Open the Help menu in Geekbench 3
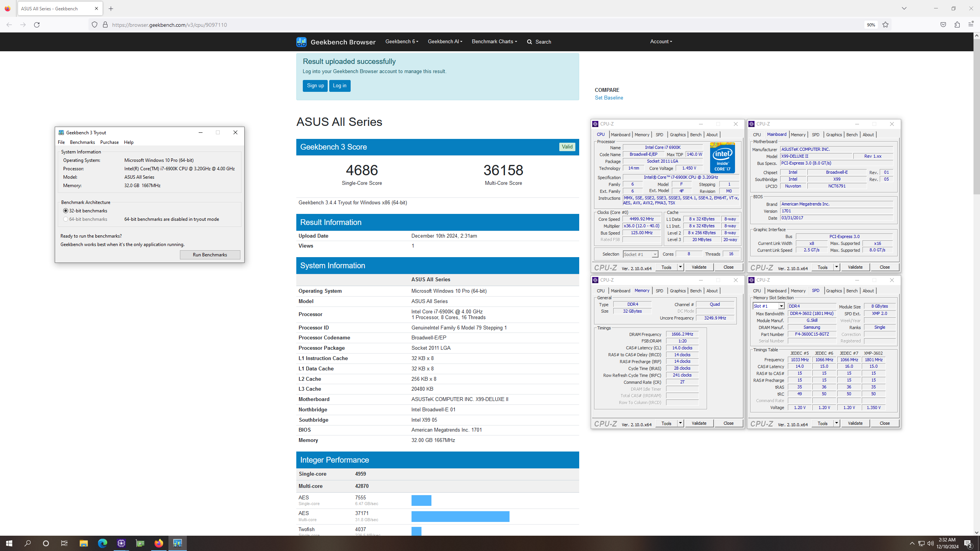The height and width of the screenshot is (551, 980). [x=129, y=142]
